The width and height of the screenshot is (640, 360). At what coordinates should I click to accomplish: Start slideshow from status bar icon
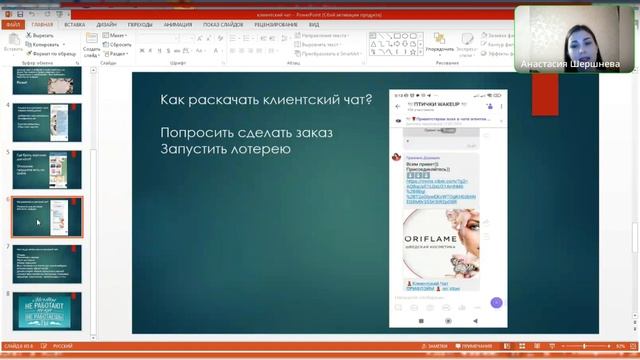point(552,346)
